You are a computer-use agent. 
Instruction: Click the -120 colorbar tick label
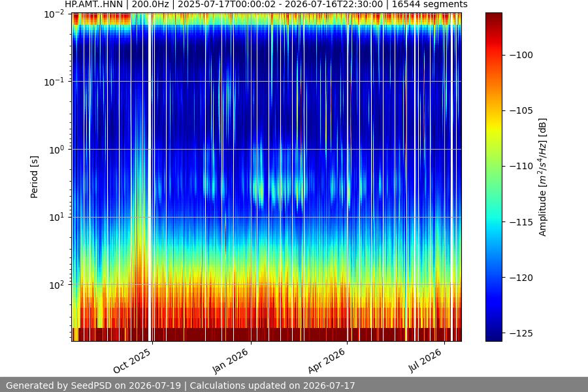pyautogui.click(x=521, y=278)
